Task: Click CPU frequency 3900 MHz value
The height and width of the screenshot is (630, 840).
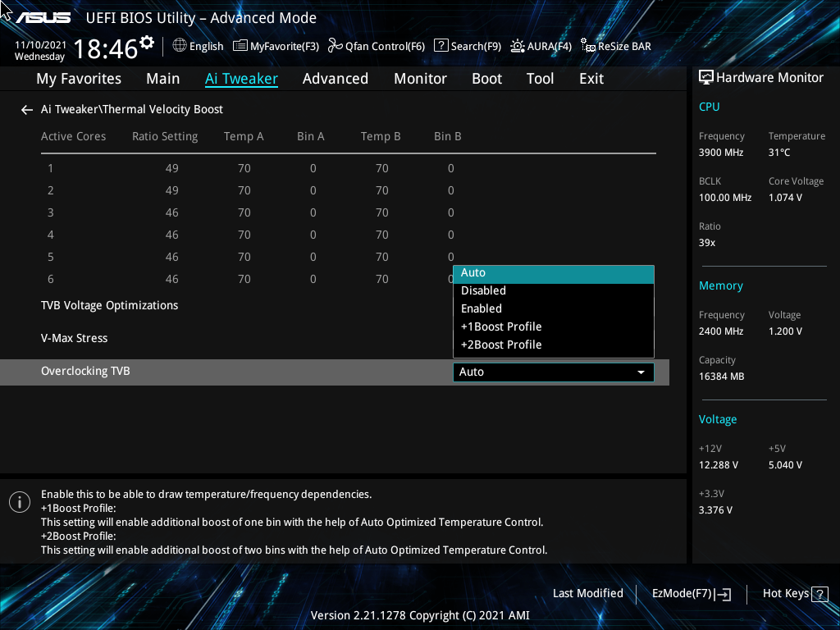Action: [x=721, y=153]
